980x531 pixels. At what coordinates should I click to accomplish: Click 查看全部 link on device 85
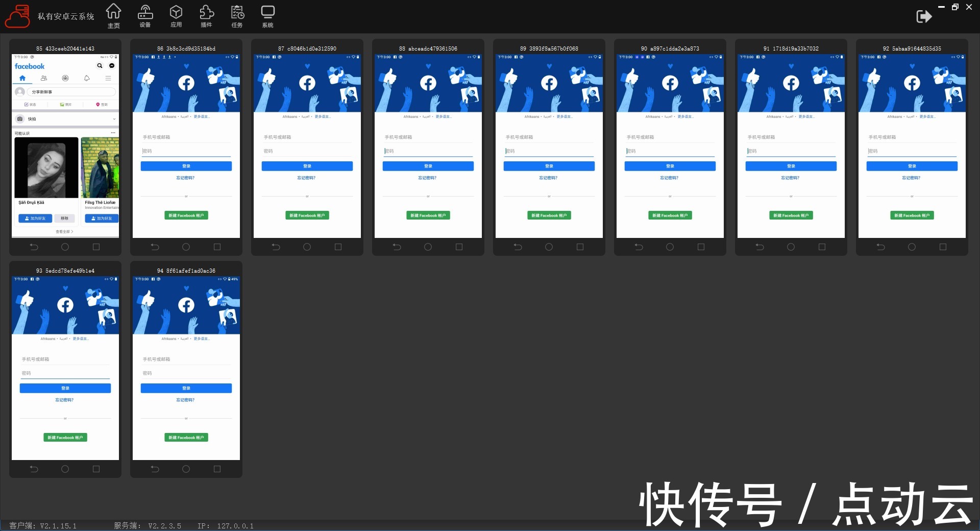(x=65, y=232)
